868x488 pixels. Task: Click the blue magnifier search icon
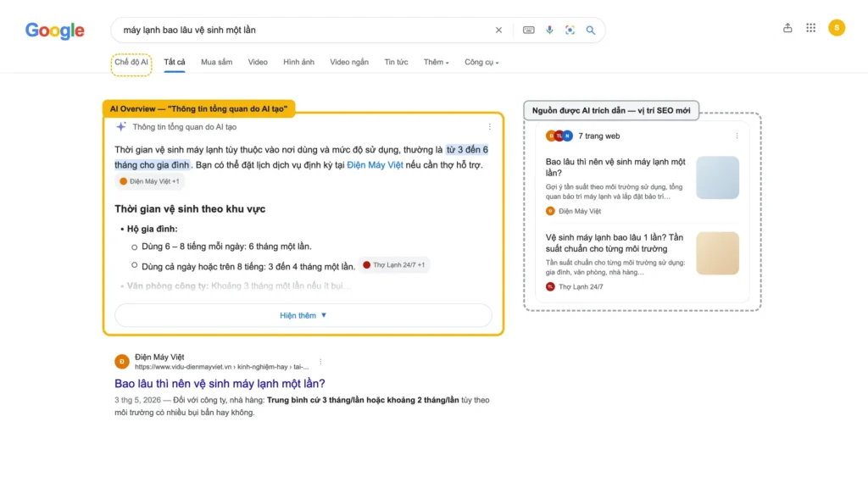(591, 30)
